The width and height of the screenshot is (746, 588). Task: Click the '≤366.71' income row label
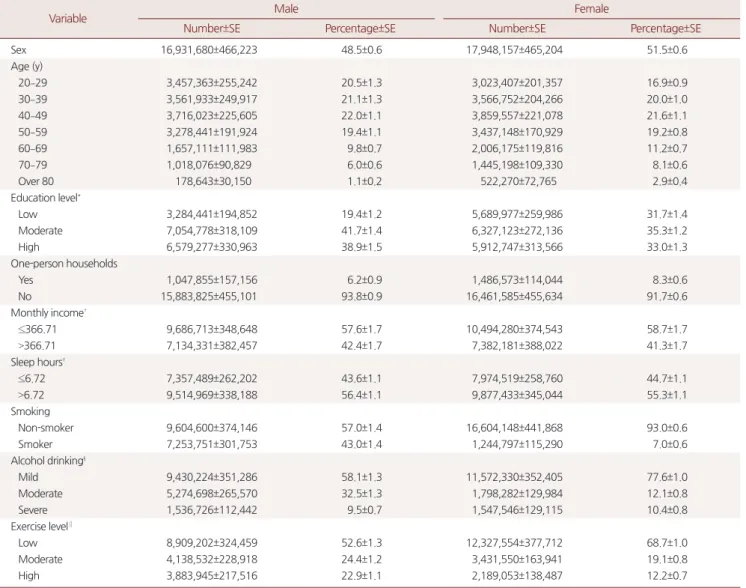tap(37, 329)
